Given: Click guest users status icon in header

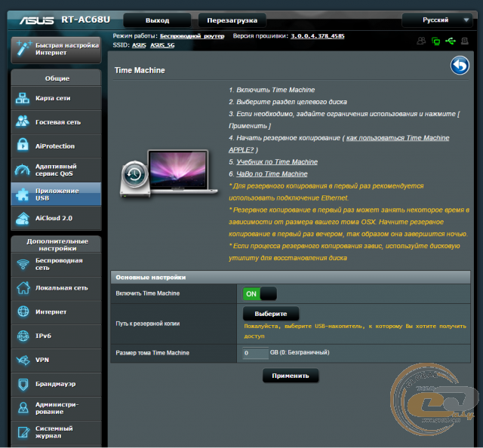Looking at the screenshot, I should tap(421, 41).
